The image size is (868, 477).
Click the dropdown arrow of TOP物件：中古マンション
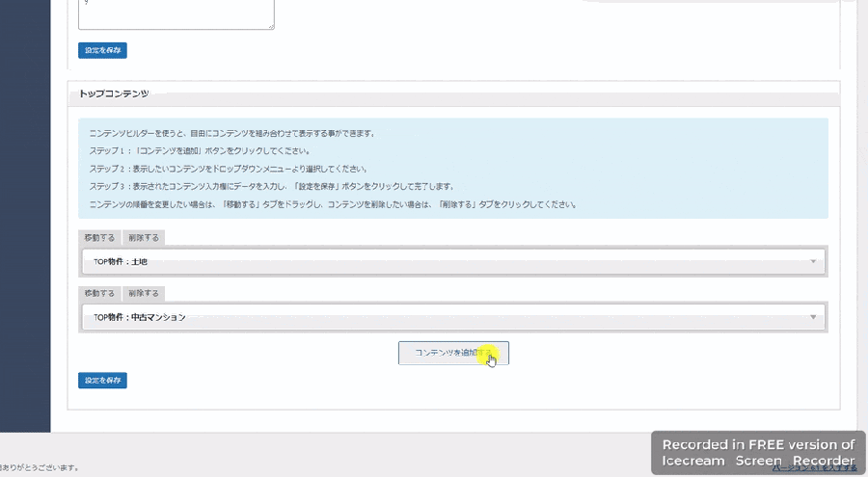(813, 316)
